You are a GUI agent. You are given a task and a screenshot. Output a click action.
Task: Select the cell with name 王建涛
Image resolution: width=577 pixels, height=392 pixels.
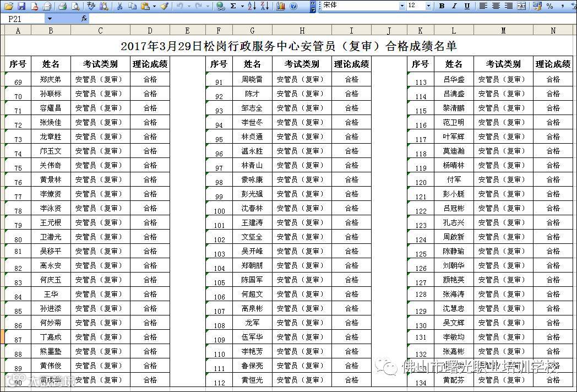point(252,222)
